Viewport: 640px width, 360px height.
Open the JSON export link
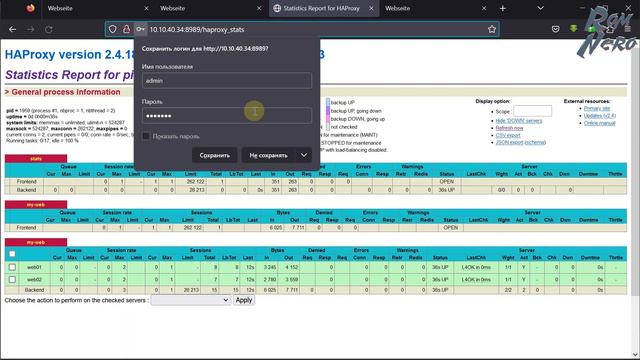[509, 142]
